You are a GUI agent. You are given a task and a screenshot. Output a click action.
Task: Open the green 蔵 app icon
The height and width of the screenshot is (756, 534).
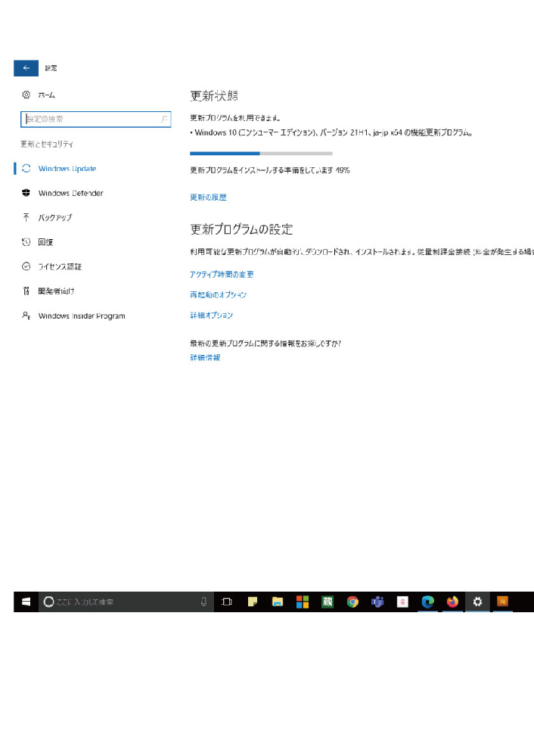tap(328, 602)
